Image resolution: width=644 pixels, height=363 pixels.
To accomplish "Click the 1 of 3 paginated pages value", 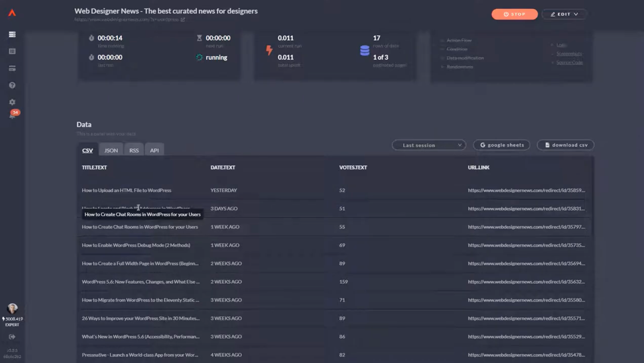I will [x=380, y=57].
